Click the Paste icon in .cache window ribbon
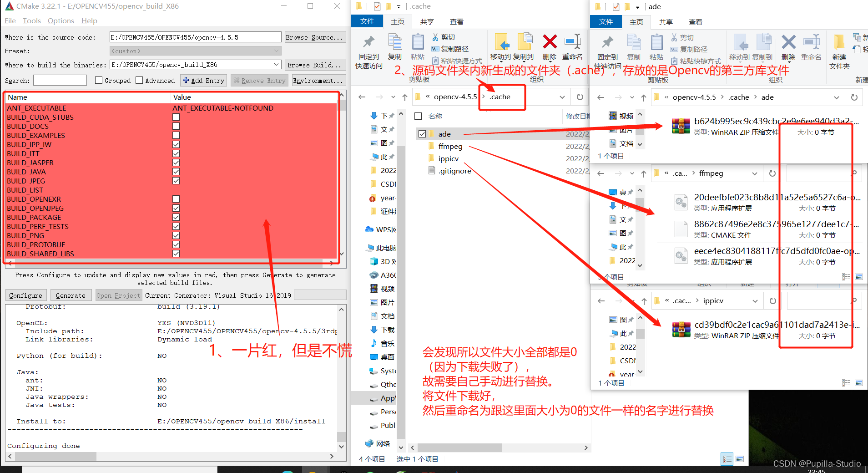 [417, 42]
